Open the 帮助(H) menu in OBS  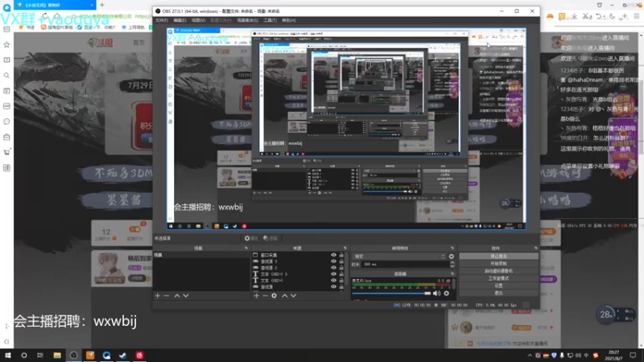[289, 20]
